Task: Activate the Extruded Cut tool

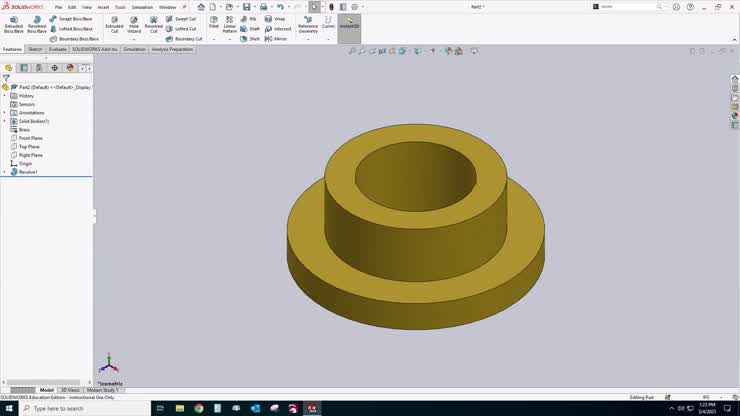Action: 114,25
